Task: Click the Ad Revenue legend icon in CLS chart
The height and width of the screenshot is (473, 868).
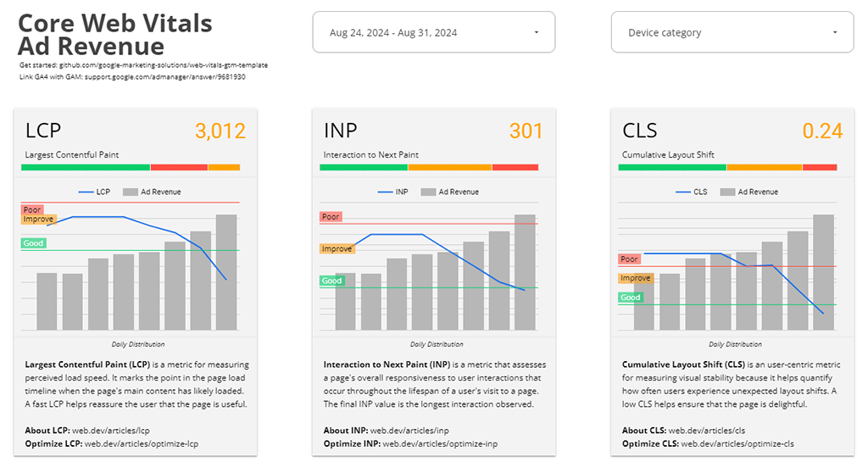Action: [x=726, y=192]
